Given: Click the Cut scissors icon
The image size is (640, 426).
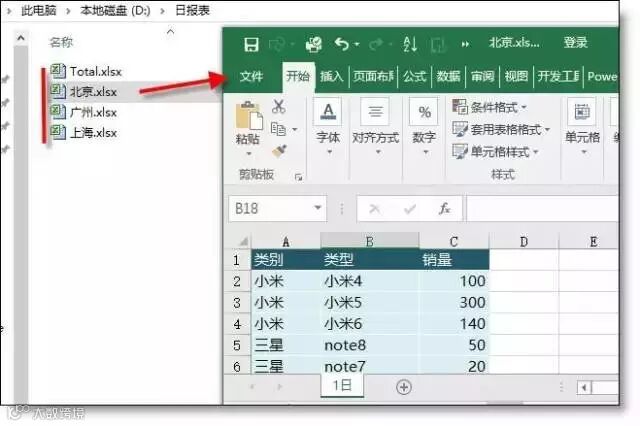Looking at the screenshot, I should tap(279, 106).
